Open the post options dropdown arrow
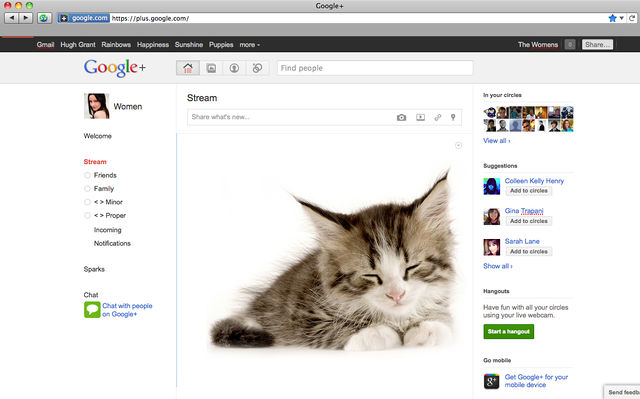This screenshot has height=399, width=640. [458, 146]
